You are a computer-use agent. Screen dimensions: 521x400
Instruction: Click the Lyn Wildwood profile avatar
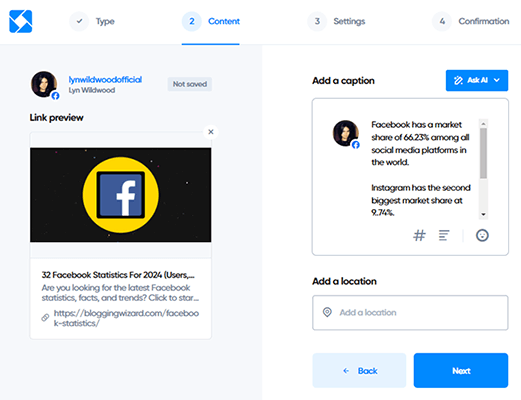click(x=44, y=85)
